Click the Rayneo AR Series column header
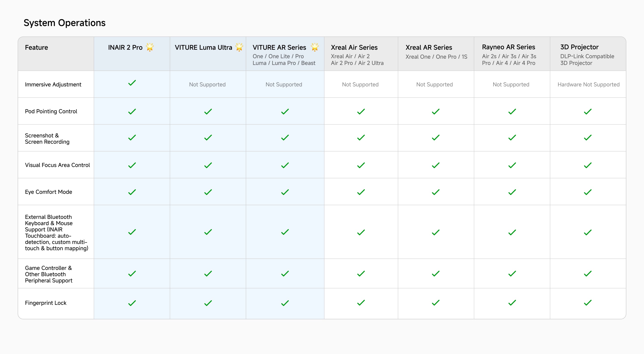This screenshot has width=644, height=354. coord(508,47)
